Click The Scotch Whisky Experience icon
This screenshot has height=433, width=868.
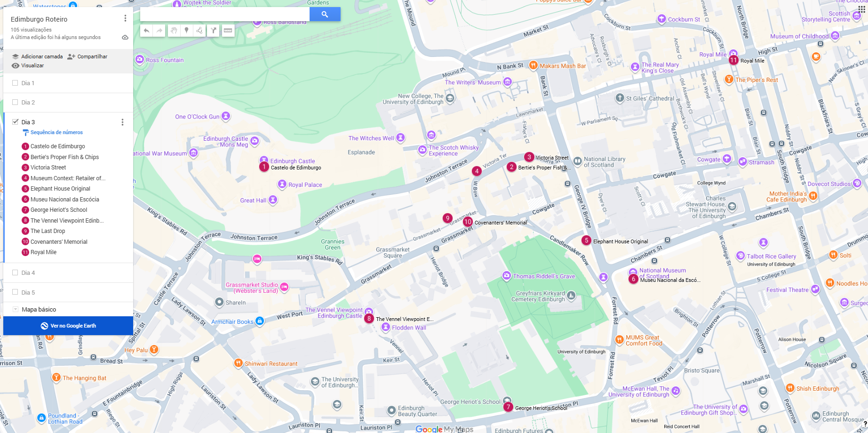click(x=422, y=150)
